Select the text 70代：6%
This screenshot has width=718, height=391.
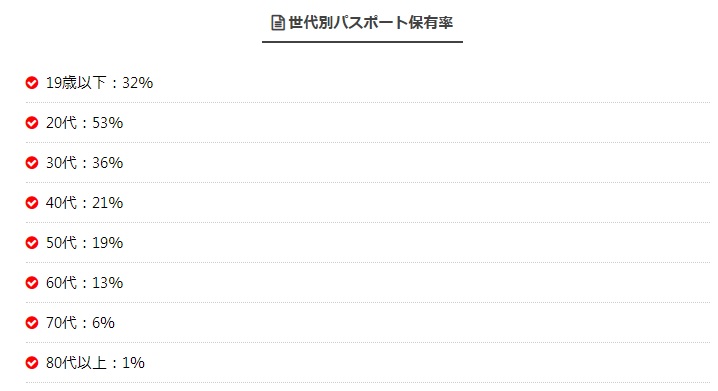(x=80, y=322)
